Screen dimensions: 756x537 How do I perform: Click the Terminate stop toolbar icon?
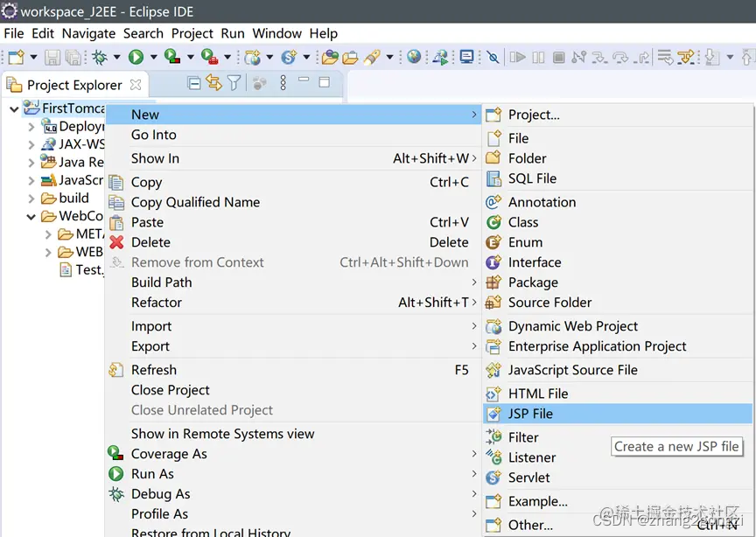pos(558,58)
